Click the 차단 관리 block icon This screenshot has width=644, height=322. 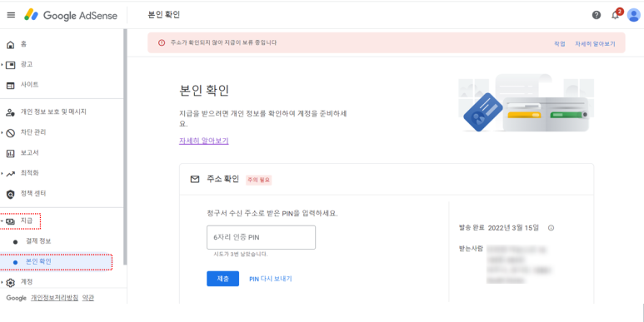coord(11,133)
